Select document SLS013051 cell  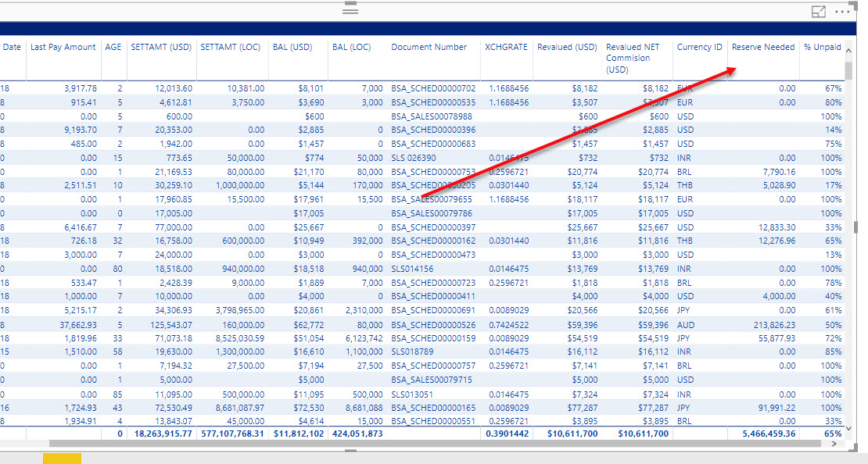click(x=412, y=394)
